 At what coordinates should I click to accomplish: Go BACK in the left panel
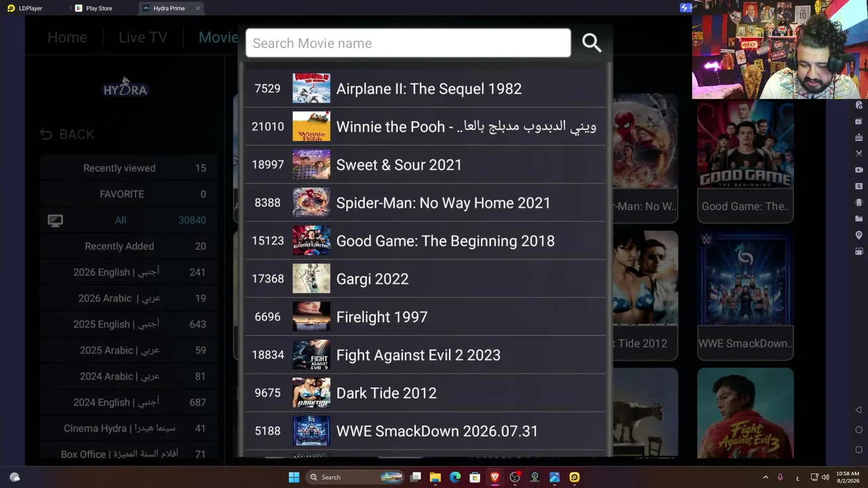click(x=67, y=134)
